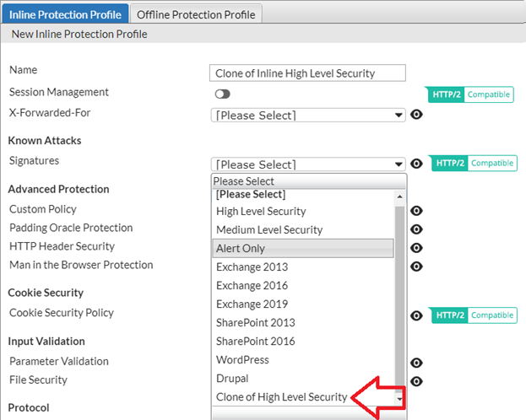Click eye icon for Man in the Browser Protection

point(416,267)
